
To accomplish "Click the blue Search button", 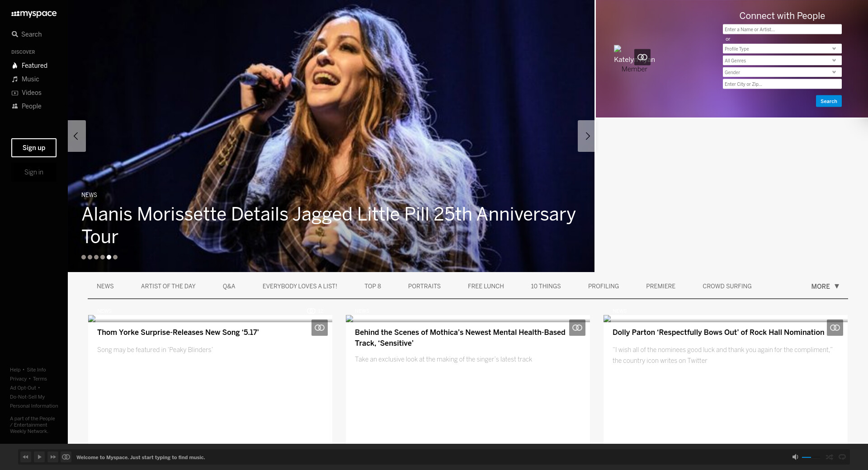I will coord(828,101).
